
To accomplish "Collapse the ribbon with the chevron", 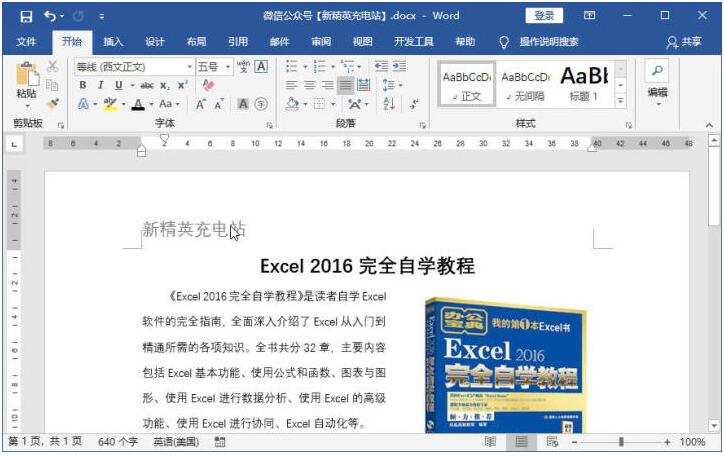I will (709, 125).
